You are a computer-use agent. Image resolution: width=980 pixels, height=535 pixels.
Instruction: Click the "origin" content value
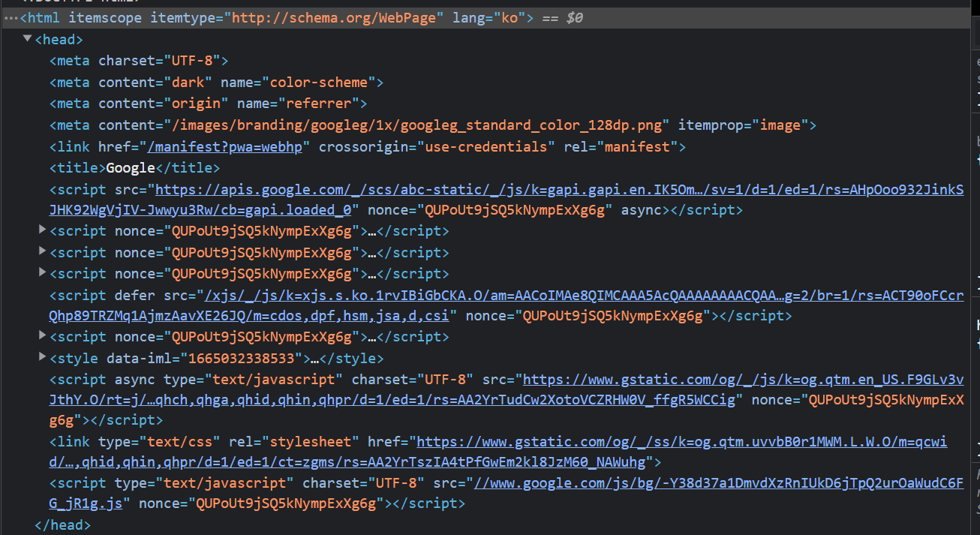pos(197,104)
